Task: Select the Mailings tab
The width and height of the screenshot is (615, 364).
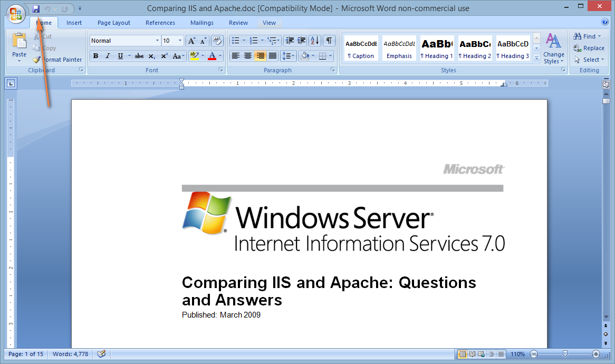Action: point(202,23)
